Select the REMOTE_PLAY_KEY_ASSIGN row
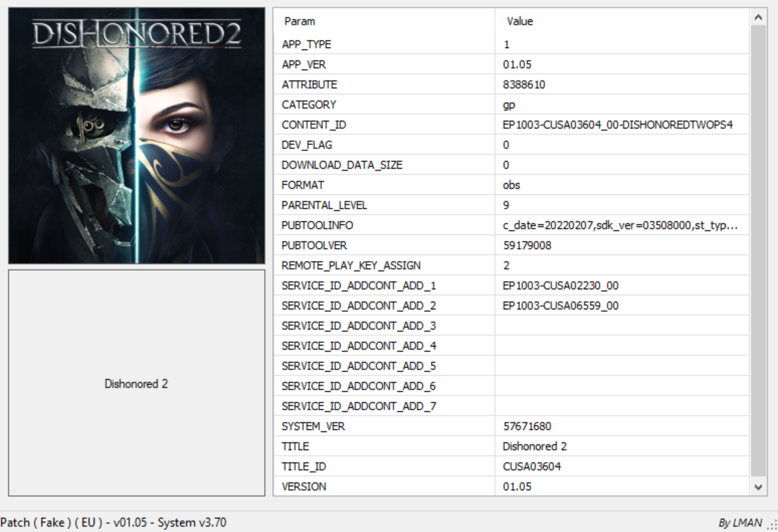 click(511, 265)
